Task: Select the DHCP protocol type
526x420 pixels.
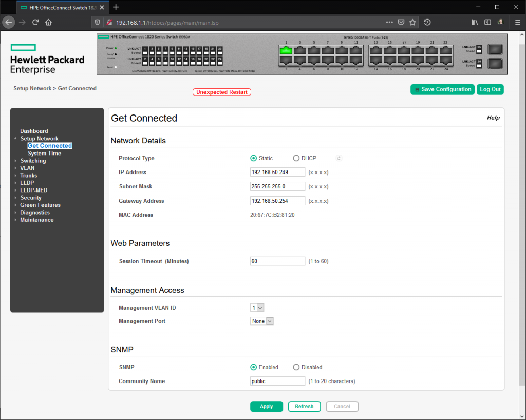Action: 296,158
